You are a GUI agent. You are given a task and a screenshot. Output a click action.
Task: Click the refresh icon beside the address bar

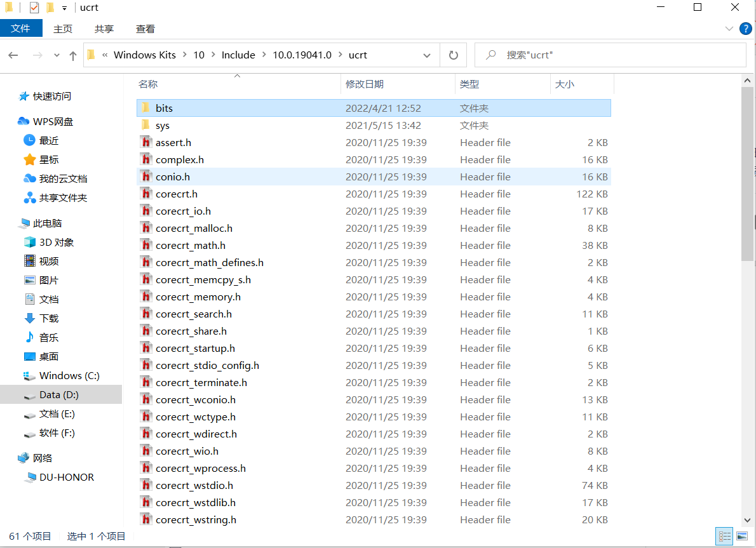click(x=453, y=55)
